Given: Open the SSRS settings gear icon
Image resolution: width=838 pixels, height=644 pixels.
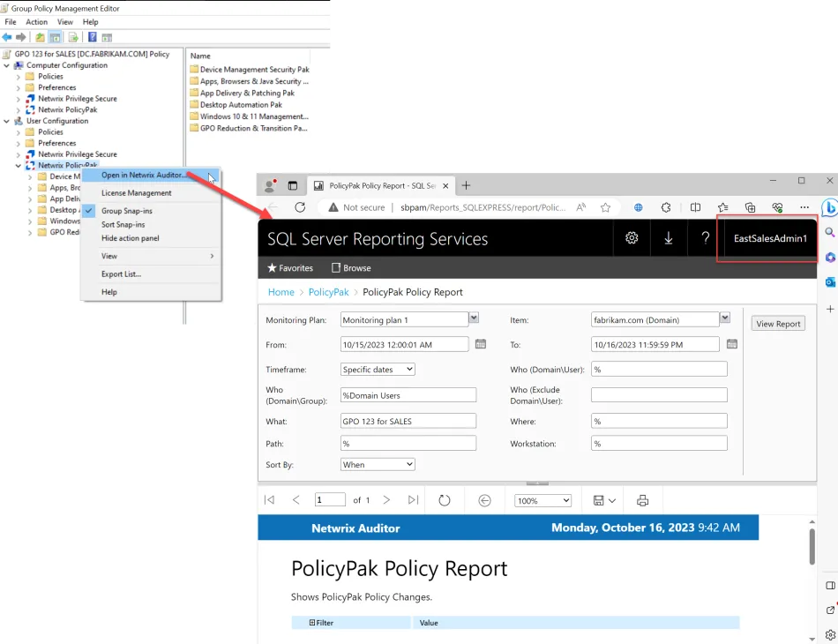Looking at the screenshot, I should coord(632,238).
